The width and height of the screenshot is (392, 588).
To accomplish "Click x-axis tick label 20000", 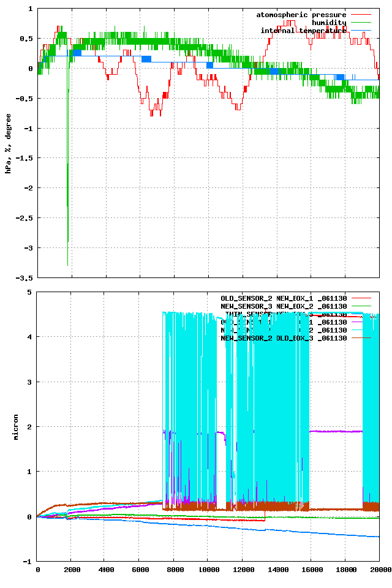I will pyautogui.click(x=380, y=570).
